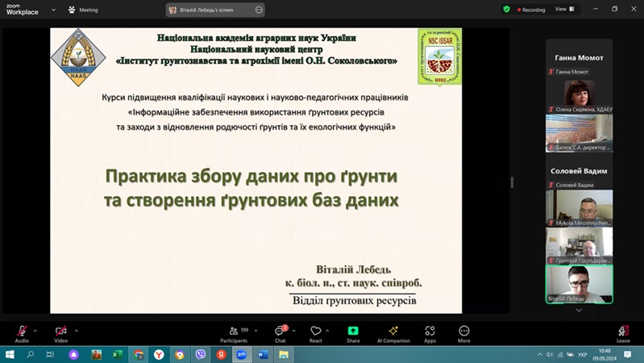Expand the React options arrow
This screenshot has width=644, height=363.
(x=327, y=331)
